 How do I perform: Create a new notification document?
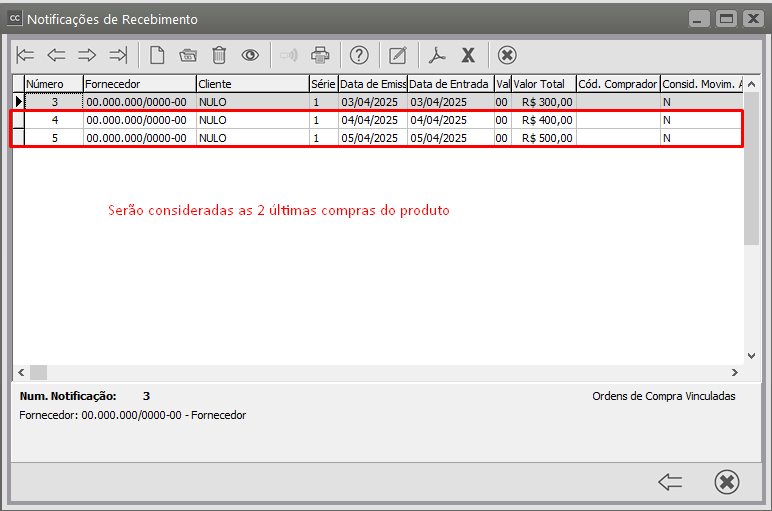[157, 55]
